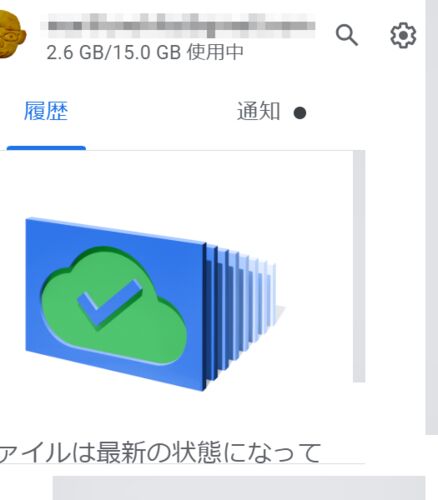Image resolution: width=438 pixels, height=500 pixels.
Task: Click the blue underline beneath 履歴
Action: pyautogui.click(x=46, y=148)
